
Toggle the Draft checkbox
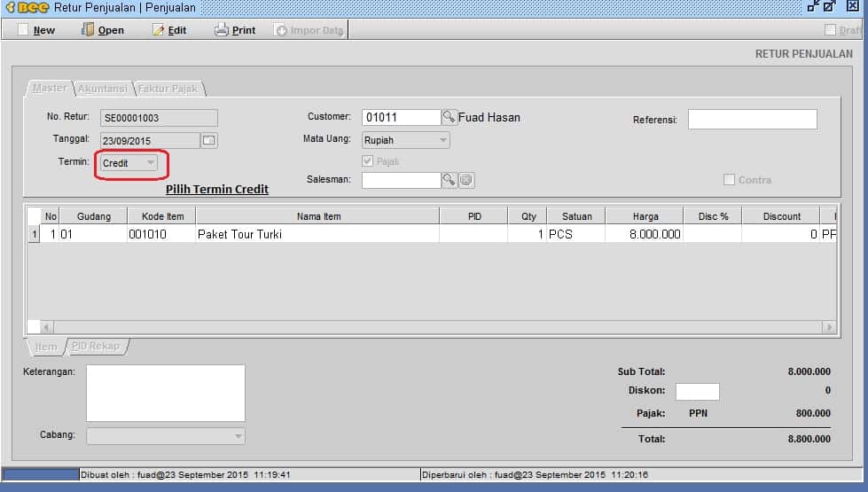click(x=831, y=30)
